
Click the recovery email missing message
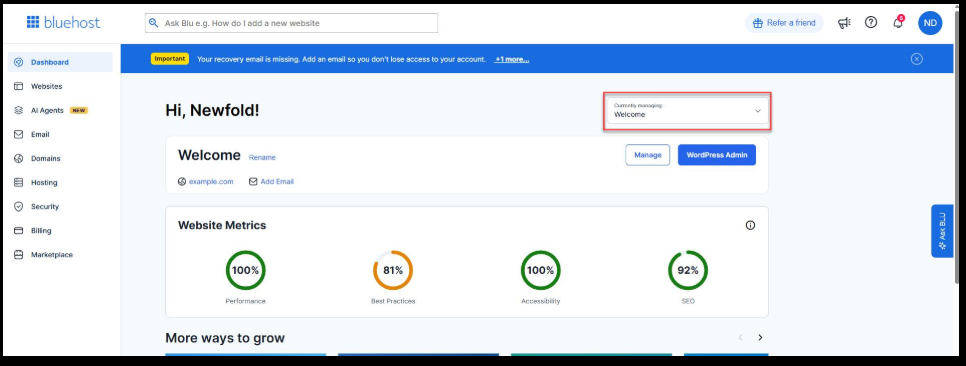[x=341, y=59]
